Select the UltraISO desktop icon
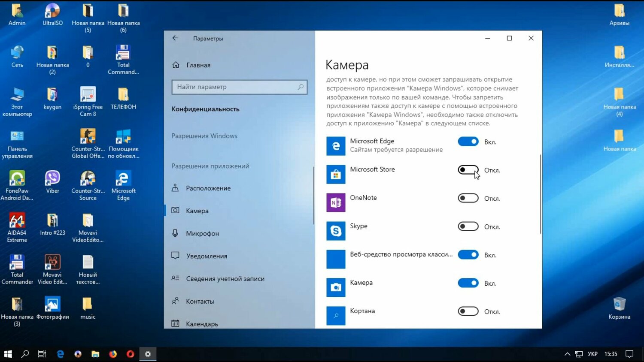 [x=52, y=14]
